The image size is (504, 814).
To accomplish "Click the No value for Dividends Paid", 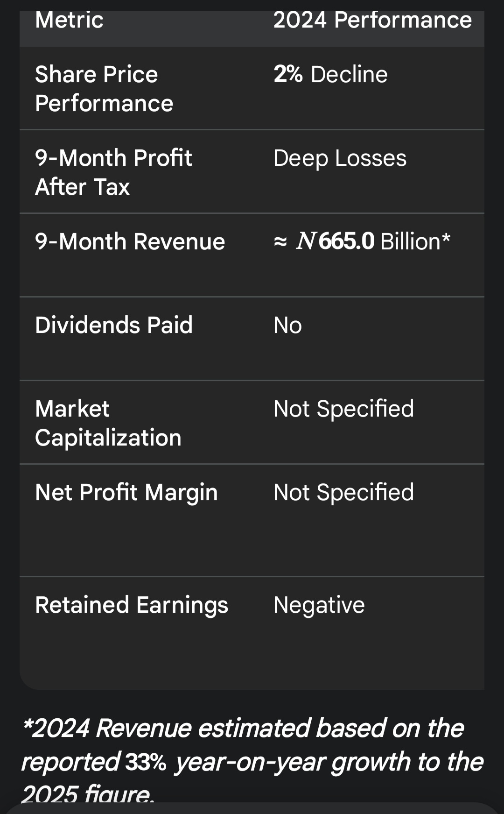I will tap(287, 326).
